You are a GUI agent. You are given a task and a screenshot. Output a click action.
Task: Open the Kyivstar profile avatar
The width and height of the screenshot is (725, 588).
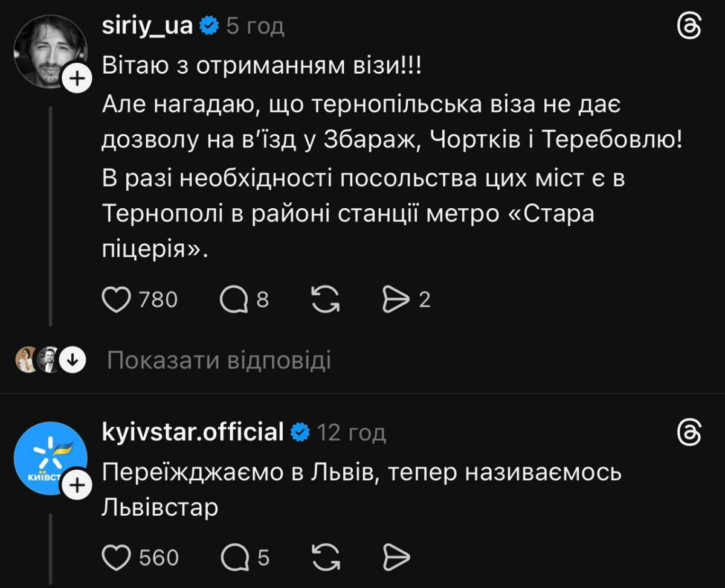click(x=50, y=459)
